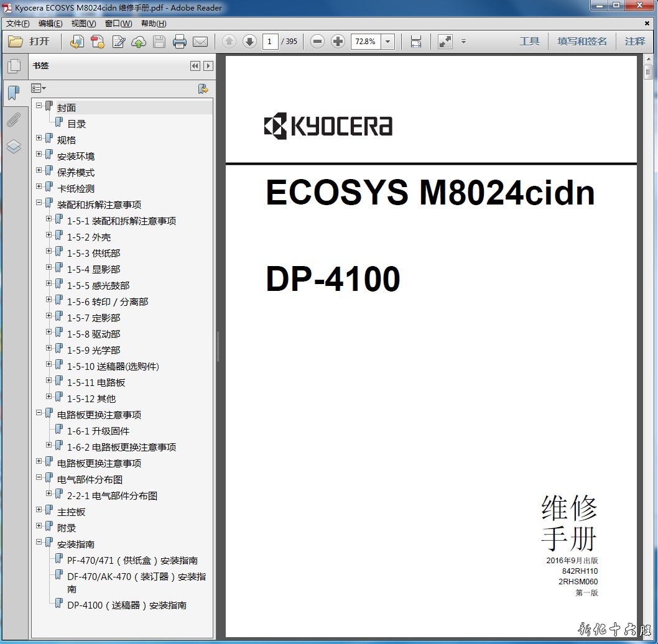Go to next page with down arrow
658x644 pixels.
point(249,42)
